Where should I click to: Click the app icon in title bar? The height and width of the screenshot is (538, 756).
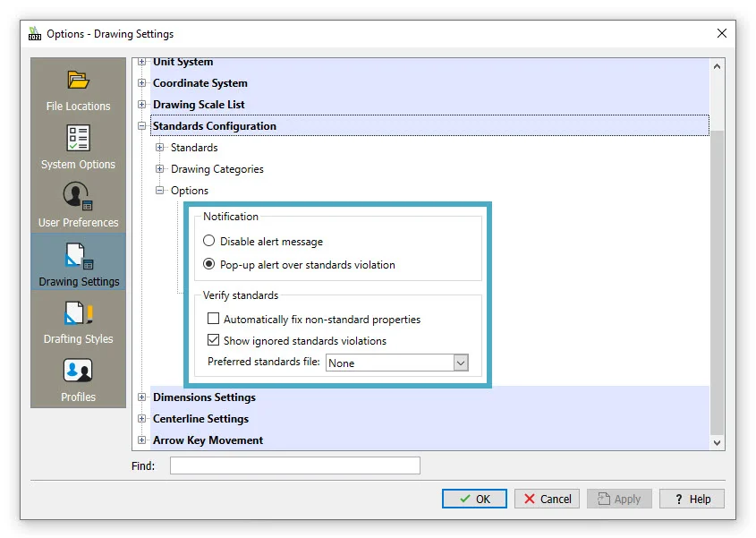pos(35,34)
